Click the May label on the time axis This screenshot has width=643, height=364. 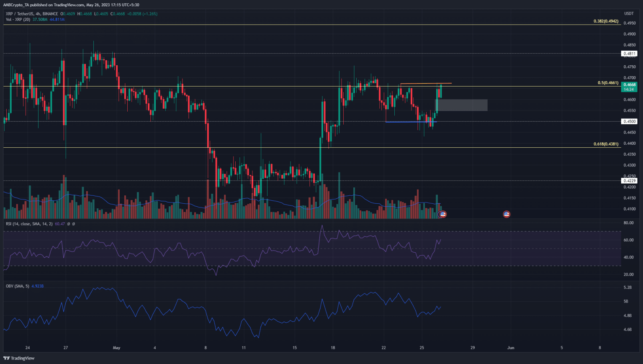[116, 348]
